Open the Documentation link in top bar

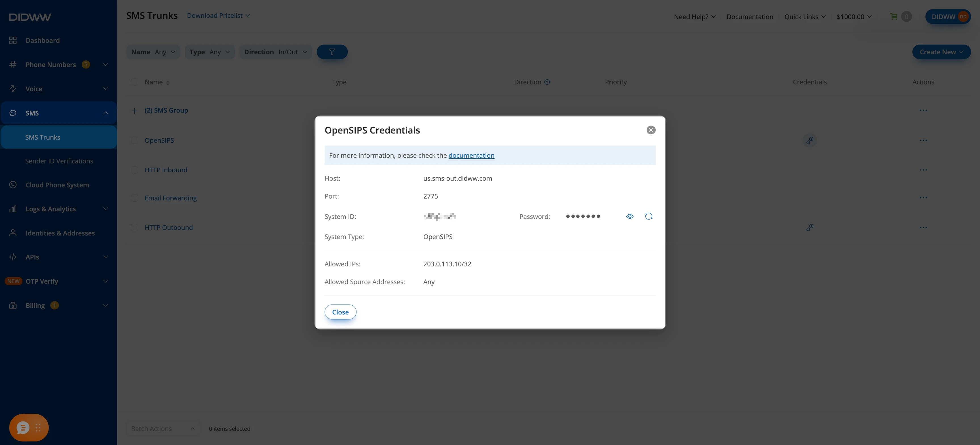749,17
